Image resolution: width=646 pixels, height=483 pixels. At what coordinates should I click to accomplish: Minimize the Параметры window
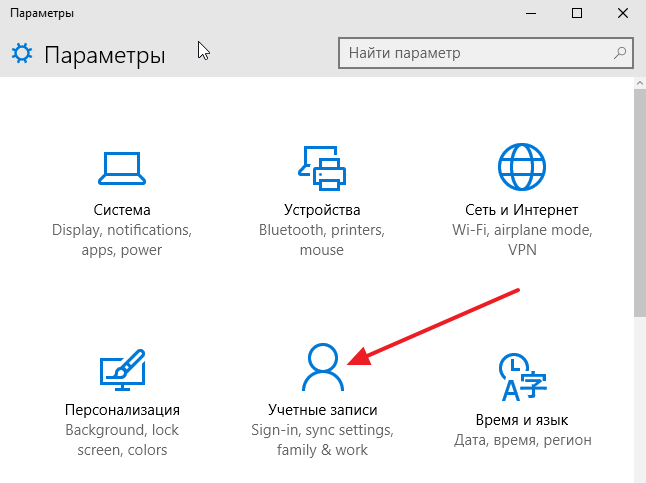[531, 14]
